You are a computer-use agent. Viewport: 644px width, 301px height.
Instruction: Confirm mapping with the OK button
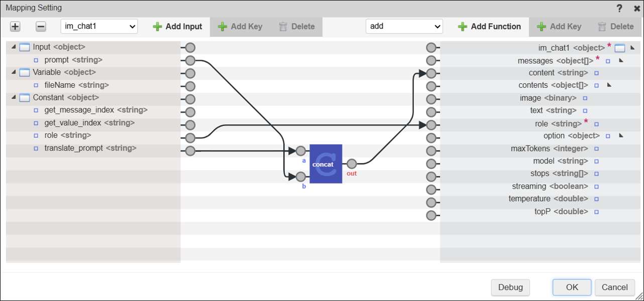pos(572,287)
